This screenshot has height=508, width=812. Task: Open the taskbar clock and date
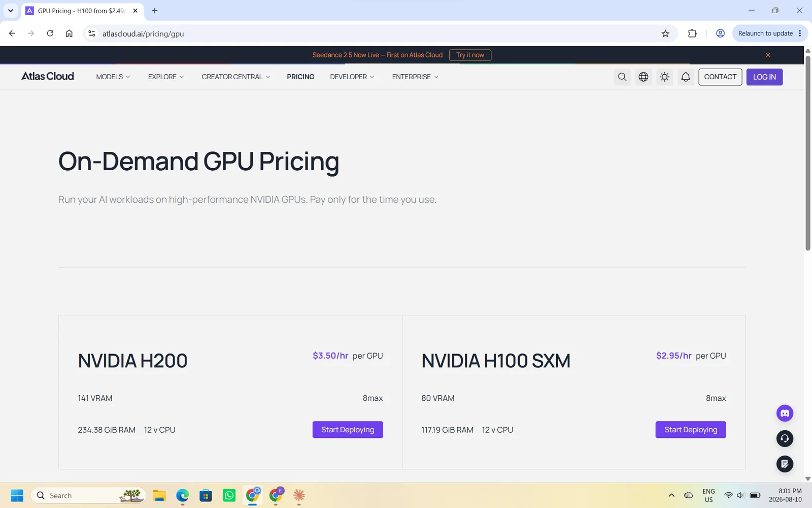click(x=786, y=495)
